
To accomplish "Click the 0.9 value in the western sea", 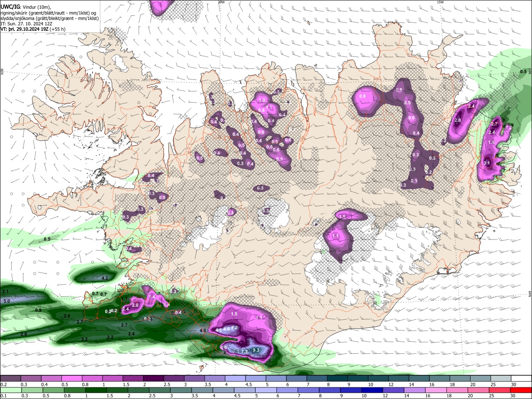I will (38, 310).
